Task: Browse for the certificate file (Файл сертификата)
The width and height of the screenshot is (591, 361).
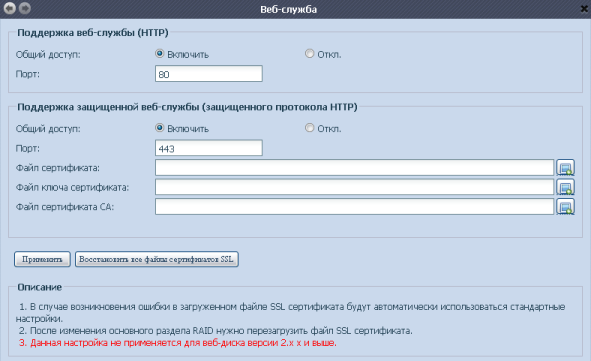Action: coord(565,168)
